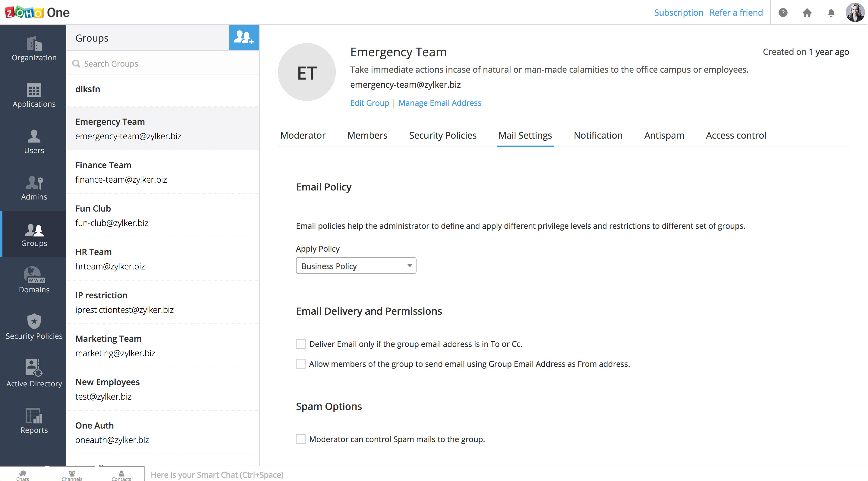Check moderator can control spam mails
The width and height of the screenshot is (868, 481).
(300, 439)
